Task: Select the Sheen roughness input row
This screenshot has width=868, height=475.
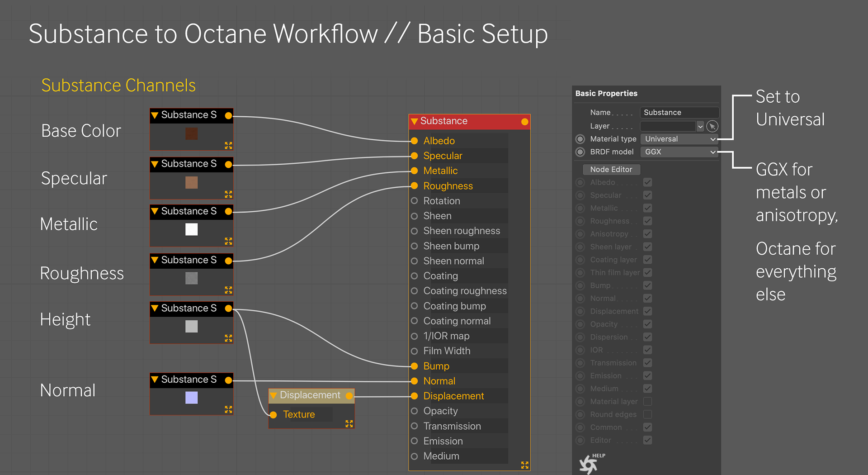Action: pyautogui.click(x=461, y=231)
